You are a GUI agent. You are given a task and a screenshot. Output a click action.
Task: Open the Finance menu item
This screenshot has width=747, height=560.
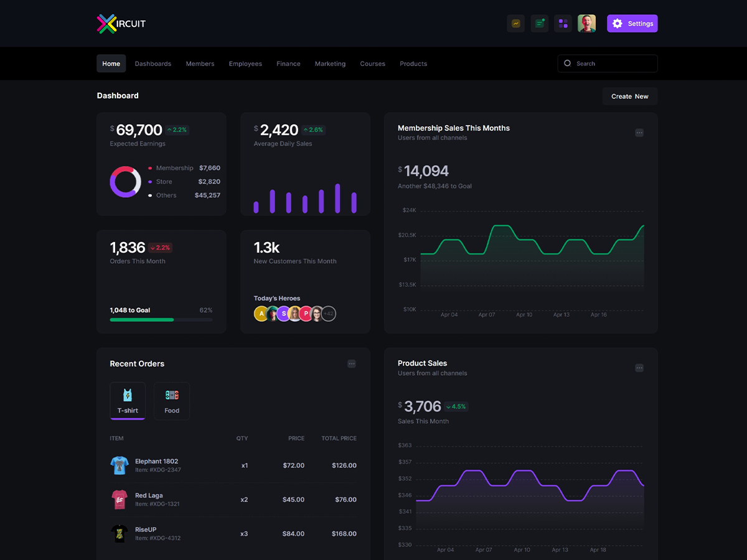click(x=288, y=63)
